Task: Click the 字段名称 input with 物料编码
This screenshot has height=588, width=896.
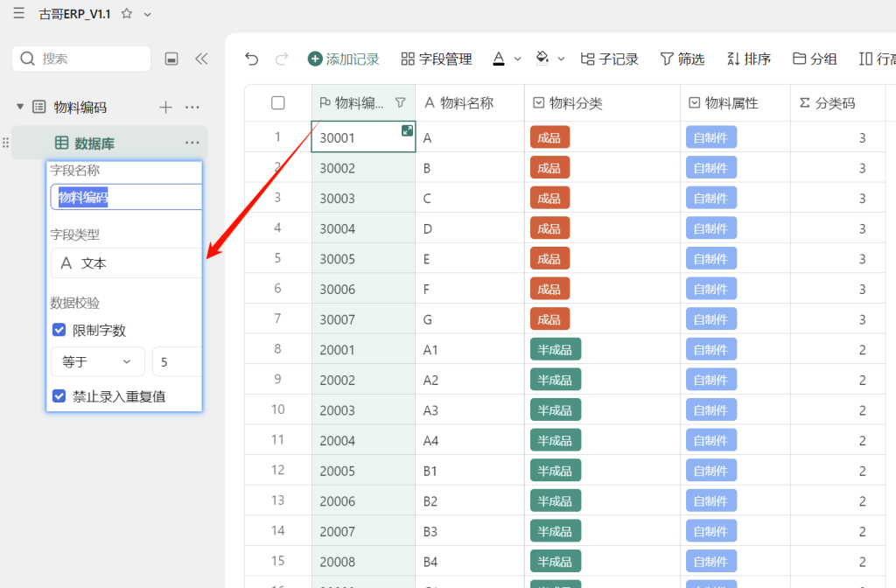Action: point(126,197)
